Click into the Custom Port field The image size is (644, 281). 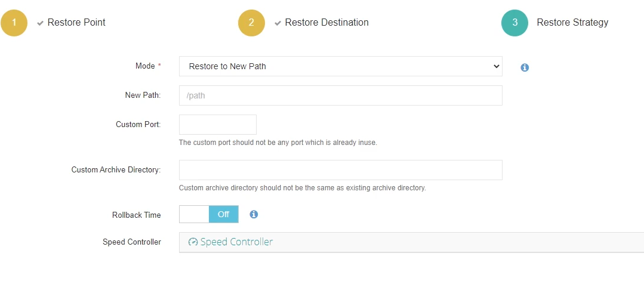(x=218, y=125)
